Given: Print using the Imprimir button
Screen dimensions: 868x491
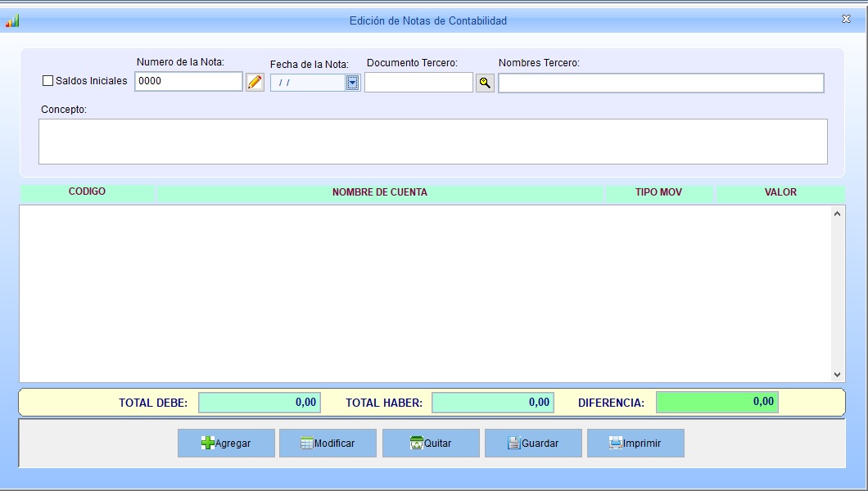Looking at the screenshot, I should pos(635,443).
